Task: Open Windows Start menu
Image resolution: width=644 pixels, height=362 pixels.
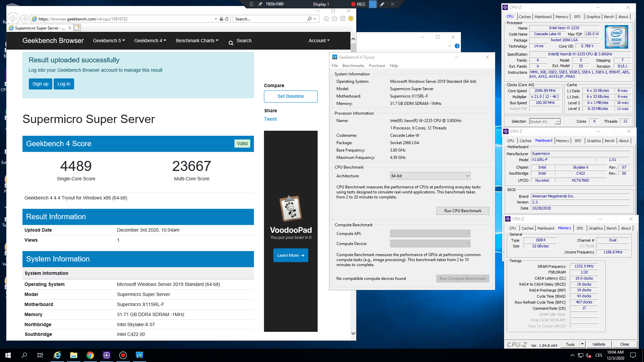Action: pyautogui.click(x=8, y=355)
